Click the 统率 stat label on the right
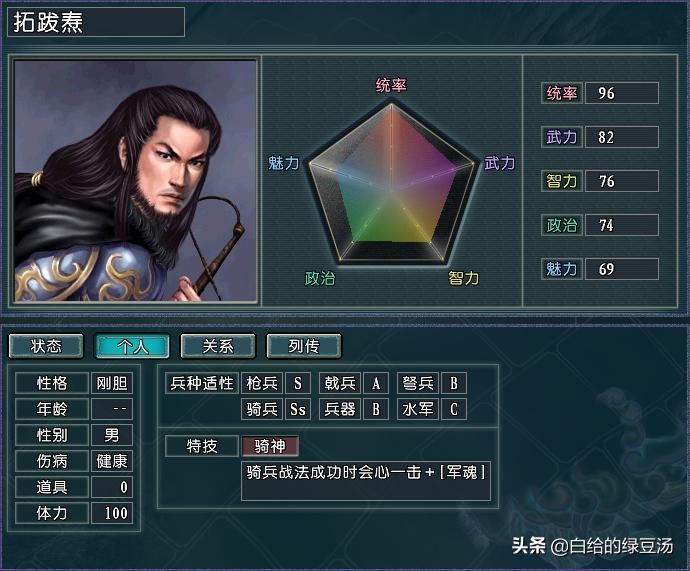Screen dimensions: 690x571 [x=562, y=93]
